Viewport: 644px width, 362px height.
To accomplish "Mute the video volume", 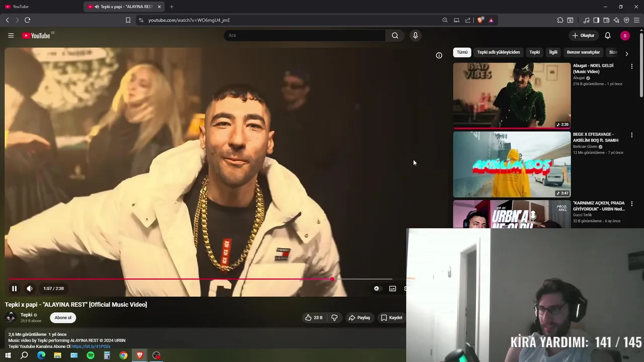I will pyautogui.click(x=30, y=289).
